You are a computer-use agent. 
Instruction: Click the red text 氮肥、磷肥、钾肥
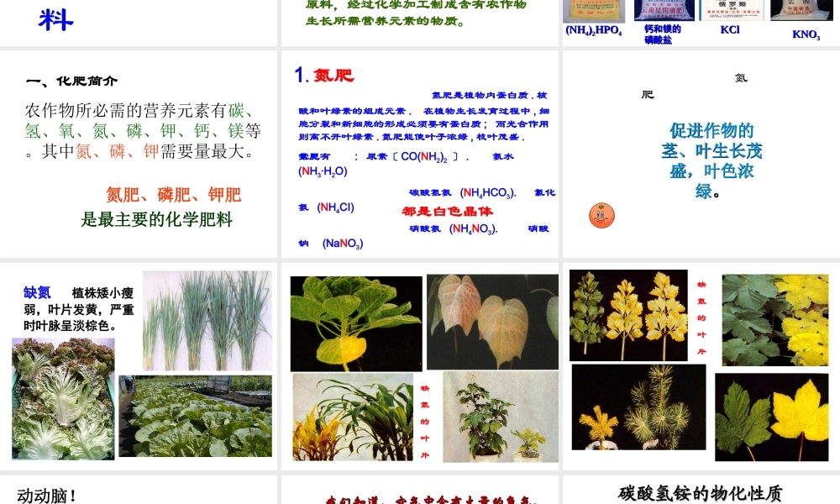point(174,195)
